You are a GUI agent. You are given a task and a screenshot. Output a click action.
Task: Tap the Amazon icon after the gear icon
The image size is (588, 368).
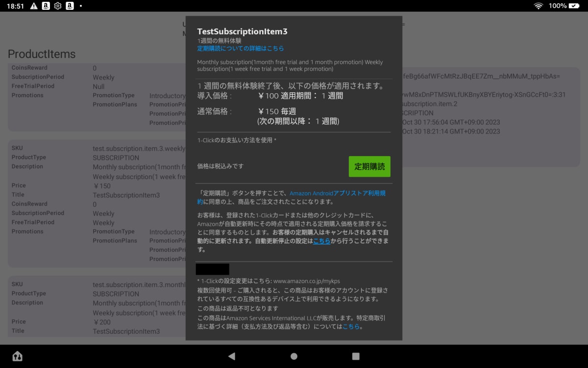[x=70, y=6]
